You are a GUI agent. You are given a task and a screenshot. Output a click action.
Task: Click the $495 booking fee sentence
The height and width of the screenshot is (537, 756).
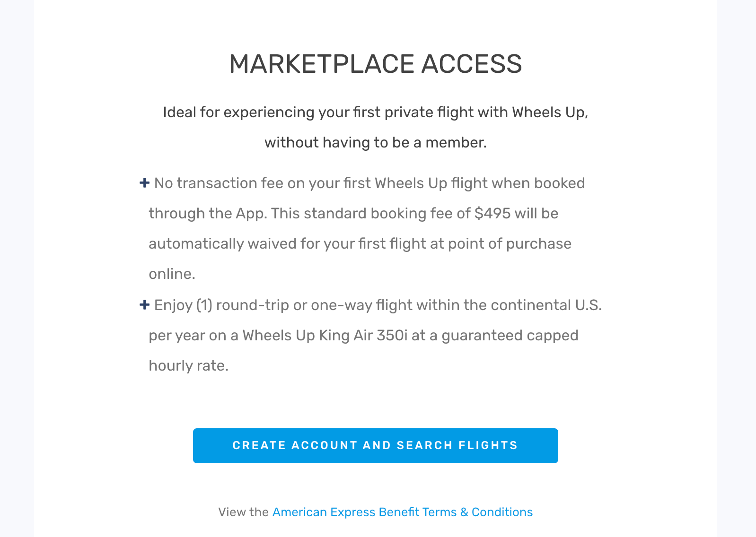353,213
